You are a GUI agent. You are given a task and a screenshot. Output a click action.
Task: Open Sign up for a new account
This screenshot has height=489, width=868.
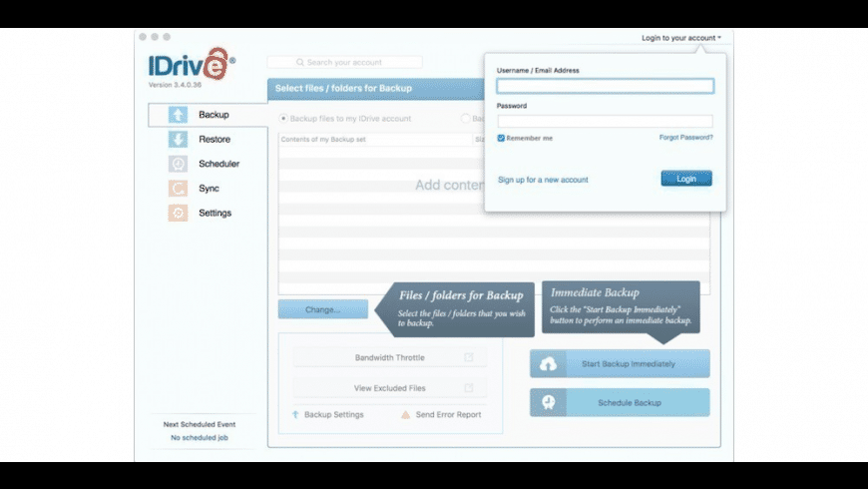click(x=543, y=180)
